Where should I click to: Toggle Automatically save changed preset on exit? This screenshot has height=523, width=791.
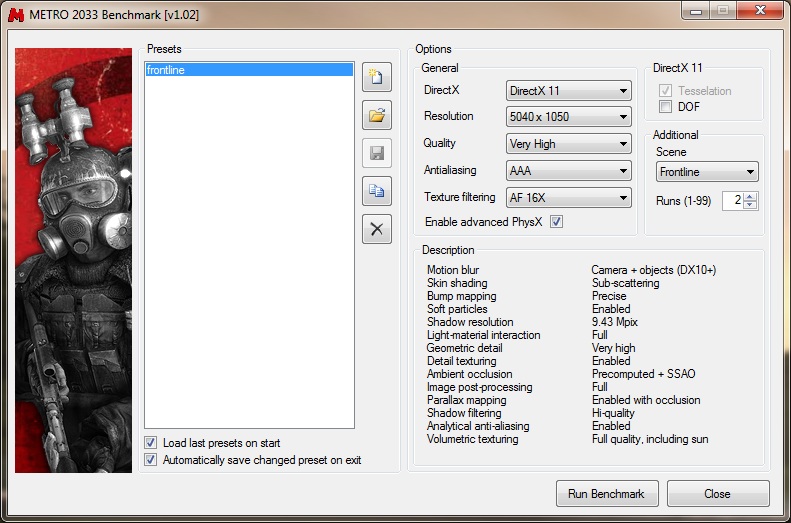(151, 460)
